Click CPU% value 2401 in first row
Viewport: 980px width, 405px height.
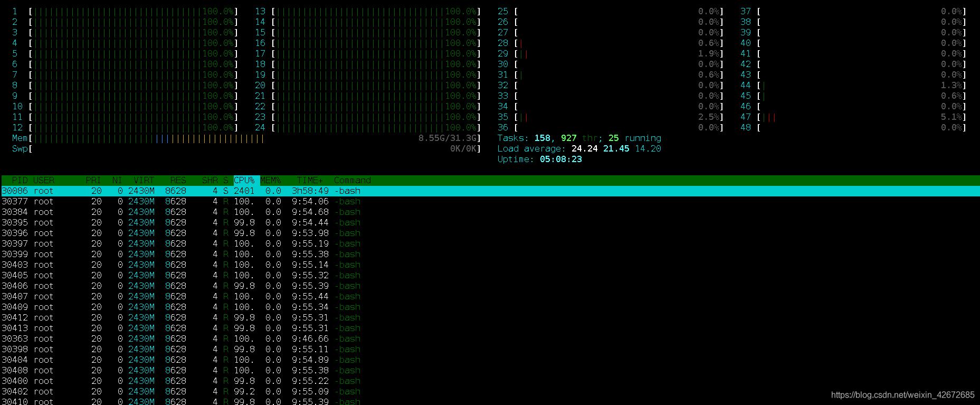tap(244, 191)
